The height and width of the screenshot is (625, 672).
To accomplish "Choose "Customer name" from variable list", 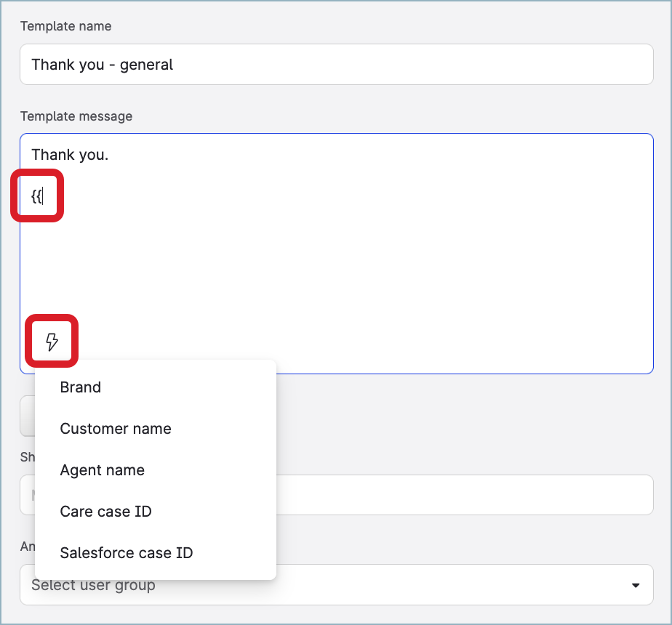I will (116, 429).
